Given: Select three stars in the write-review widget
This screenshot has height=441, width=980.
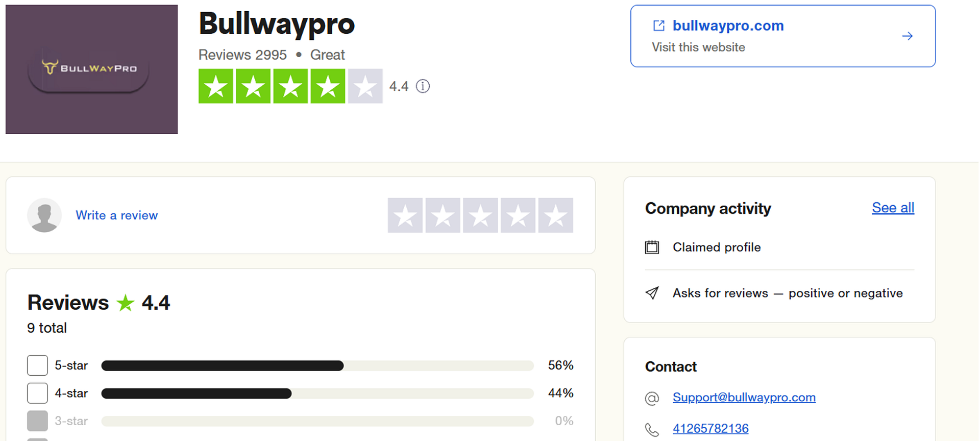Looking at the screenshot, I should pyautogui.click(x=480, y=215).
